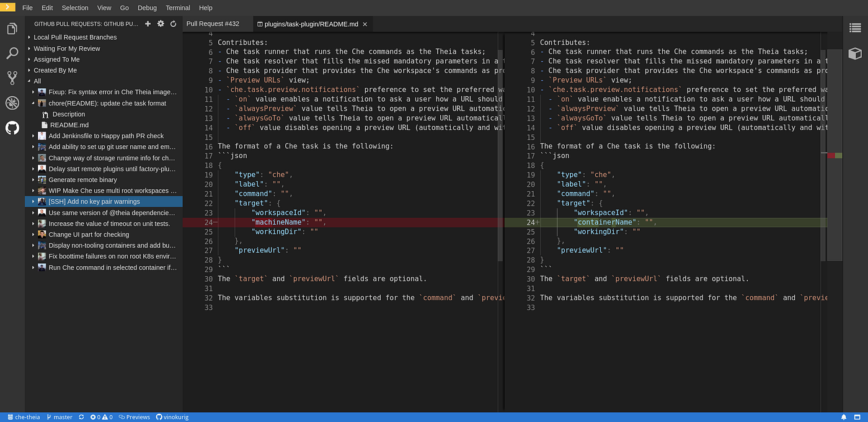
Task: Select the master branch indicator
Action: (x=59, y=417)
